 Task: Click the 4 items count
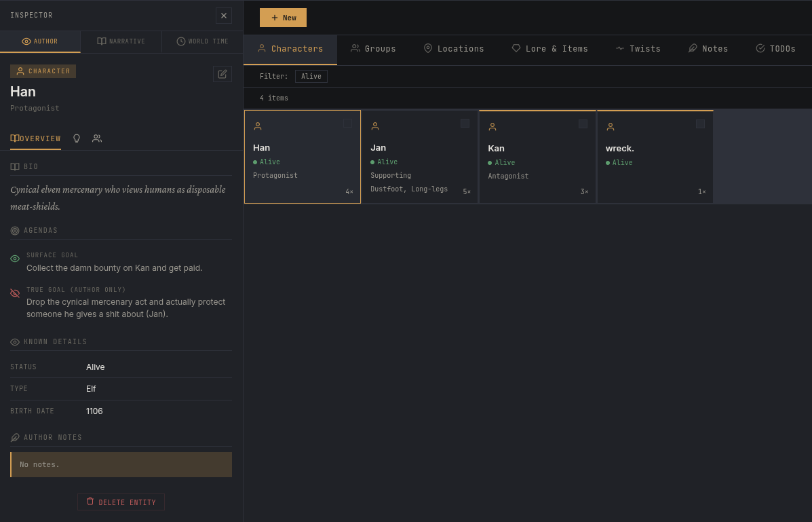click(x=274, y=98)
